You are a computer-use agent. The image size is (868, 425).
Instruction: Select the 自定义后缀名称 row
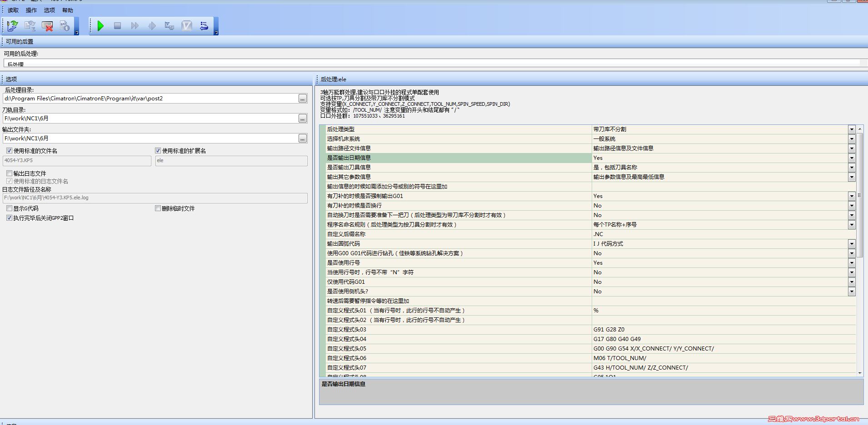459,234
